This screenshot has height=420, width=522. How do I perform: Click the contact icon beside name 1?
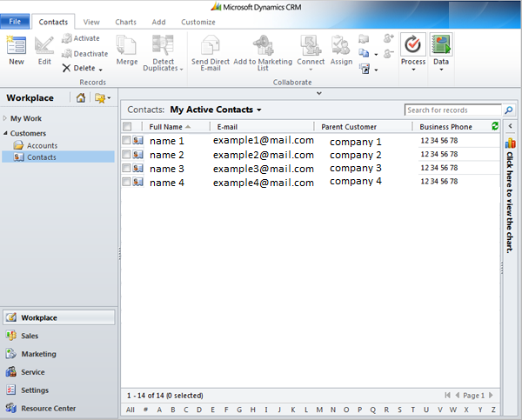pos(137,141)
